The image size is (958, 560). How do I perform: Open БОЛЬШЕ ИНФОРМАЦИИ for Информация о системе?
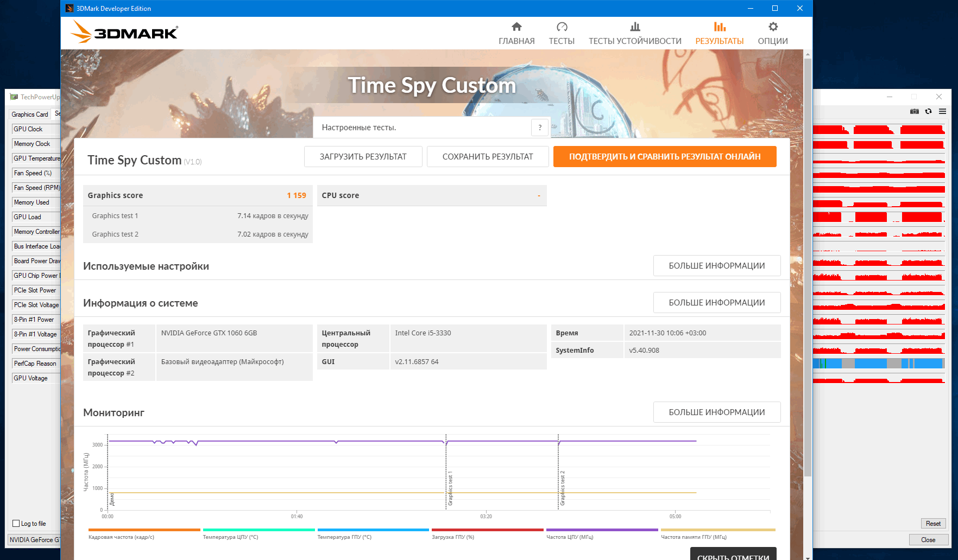click(x=717, y=303)
